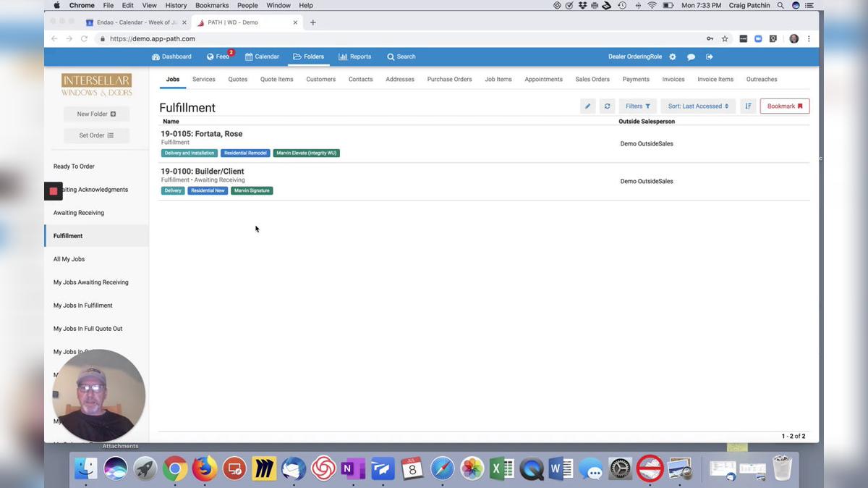The image size is (868, 488).
Task: Go back in Chrome
Action: coord(54,39)
